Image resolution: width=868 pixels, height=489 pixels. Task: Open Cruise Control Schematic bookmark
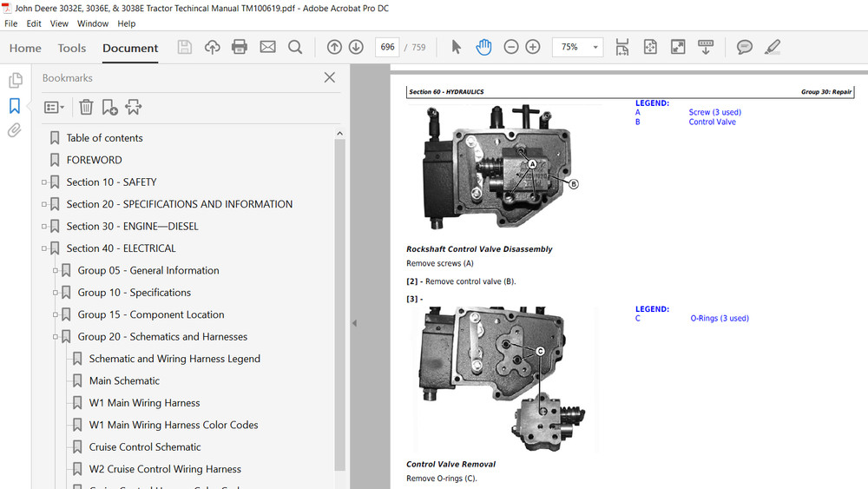(x=145, y=447)
